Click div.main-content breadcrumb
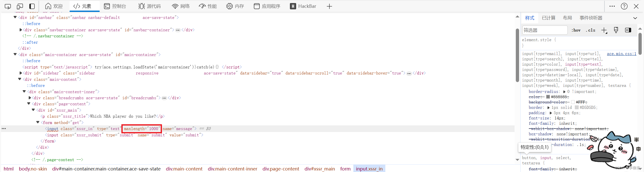The width and height of the screenshot is (644, 172). (184, 169)
